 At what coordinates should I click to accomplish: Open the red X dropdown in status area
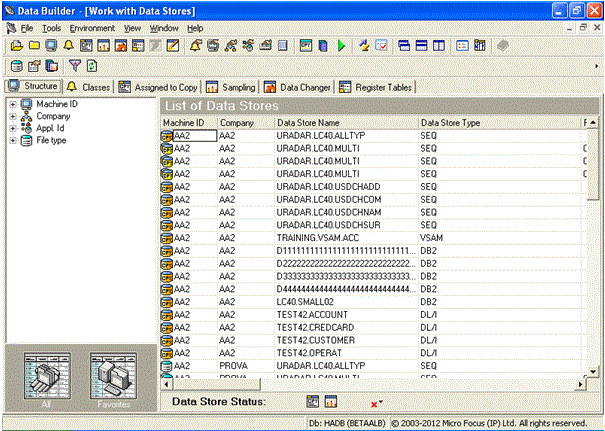pos(376,402)
